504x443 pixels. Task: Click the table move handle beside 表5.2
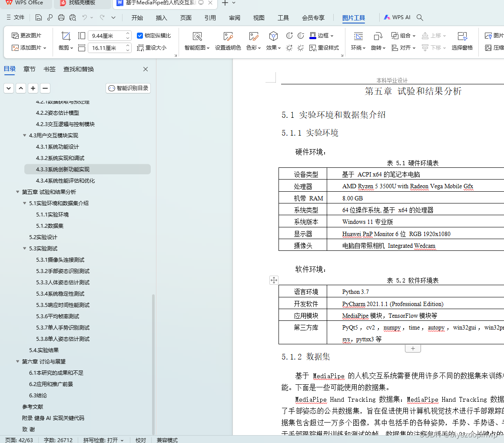pyautogui.click(x=274, y=280)
